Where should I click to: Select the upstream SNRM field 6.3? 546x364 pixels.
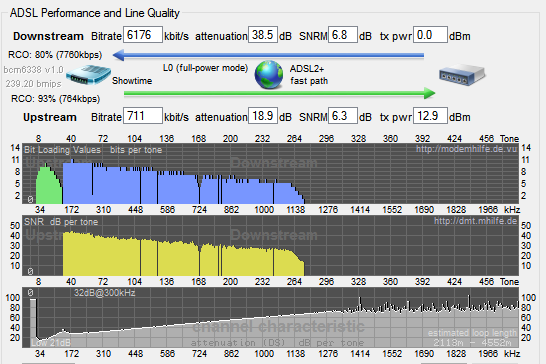(x=343, y=116)
